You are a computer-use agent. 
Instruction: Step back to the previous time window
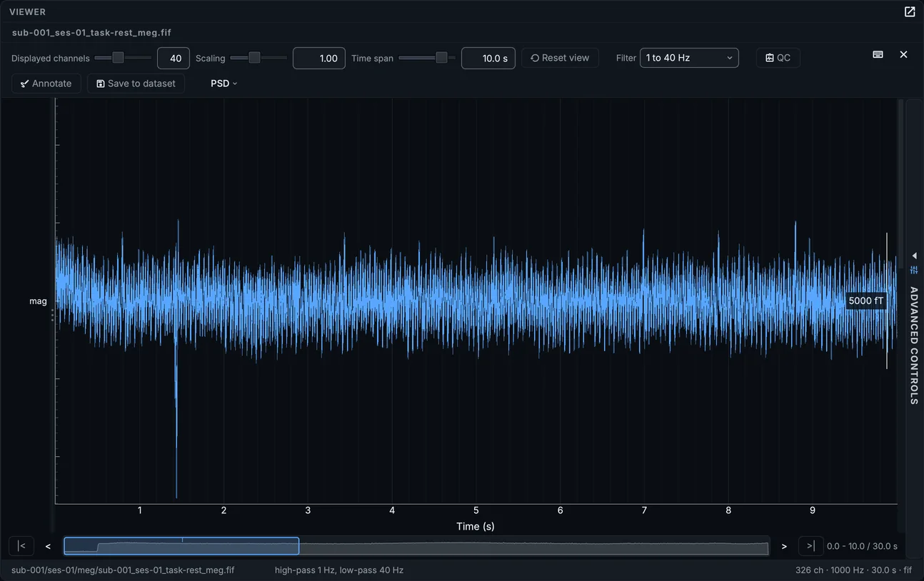coord(48,547)
